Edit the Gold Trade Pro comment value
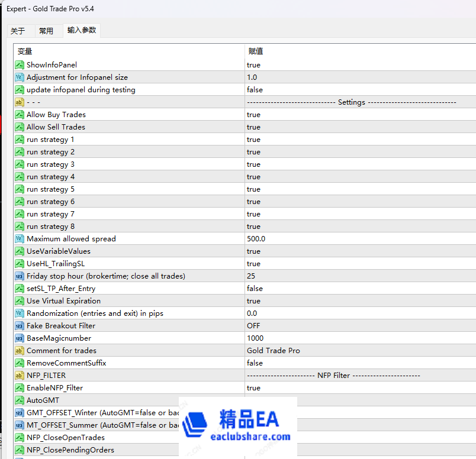Screen dimensions: 476x459 point(273,351)
